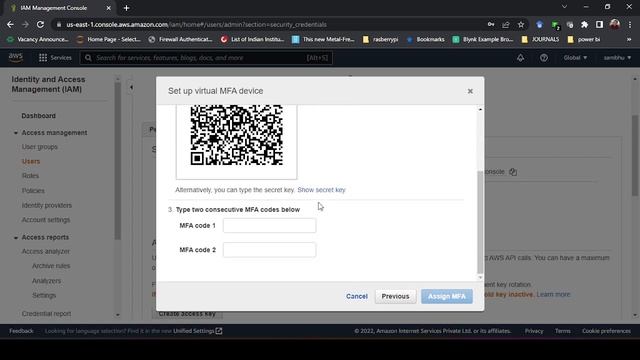Collapse the Access management section
This screenshot has height=360, width=640.
(16, 133)
